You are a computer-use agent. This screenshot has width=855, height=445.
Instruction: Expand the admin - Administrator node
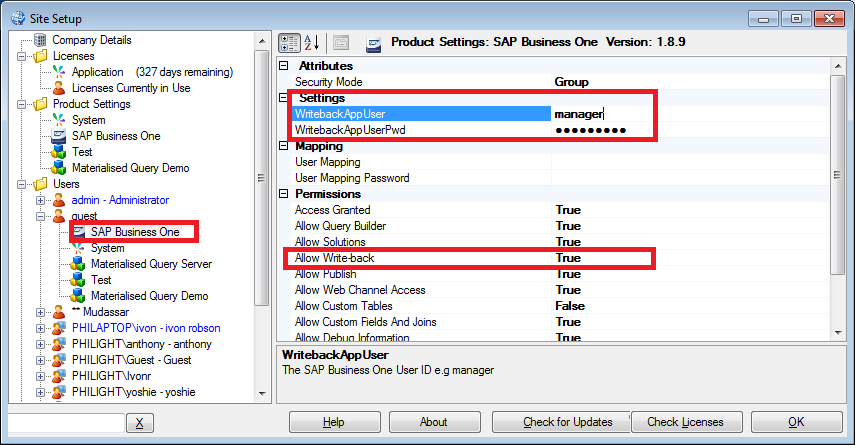(x=40, y=200)
